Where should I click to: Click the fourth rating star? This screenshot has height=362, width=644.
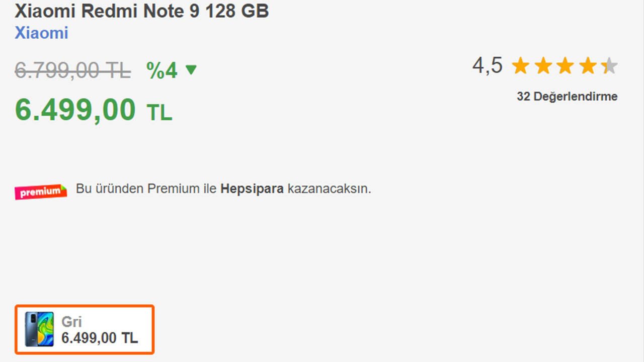[x=588, y=66]
